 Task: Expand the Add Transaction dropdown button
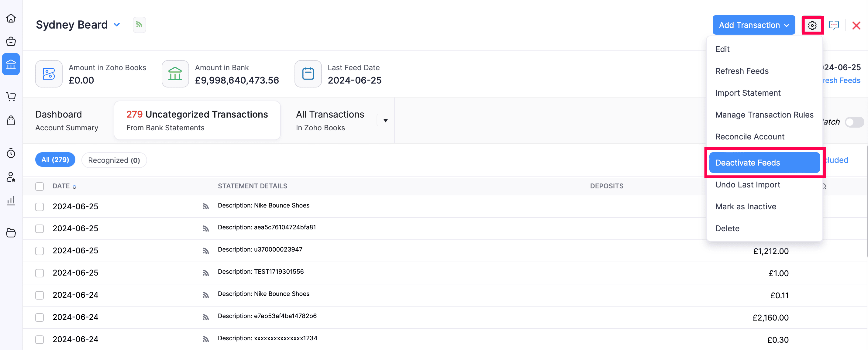pyautogui.click(x=753, y=25)
